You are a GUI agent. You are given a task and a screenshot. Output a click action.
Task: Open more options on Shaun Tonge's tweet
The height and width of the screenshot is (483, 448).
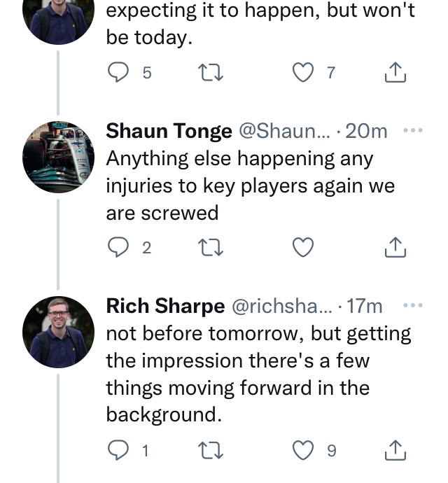(414, 130)
